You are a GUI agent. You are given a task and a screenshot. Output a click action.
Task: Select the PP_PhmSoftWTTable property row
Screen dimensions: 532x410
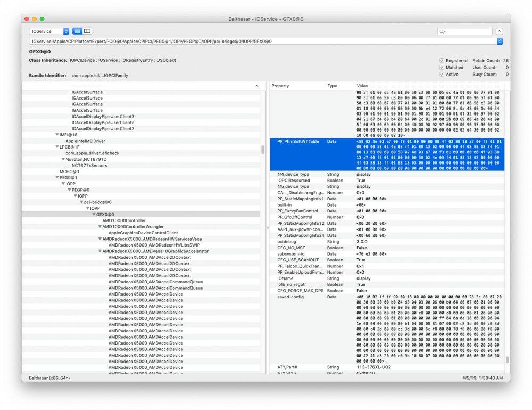[387, 154]
